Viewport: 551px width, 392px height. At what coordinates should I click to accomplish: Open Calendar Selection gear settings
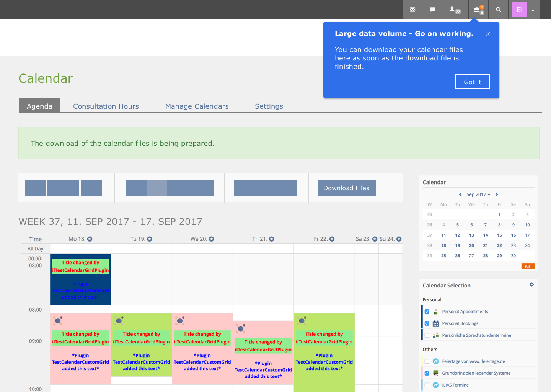tap(531, 285)
